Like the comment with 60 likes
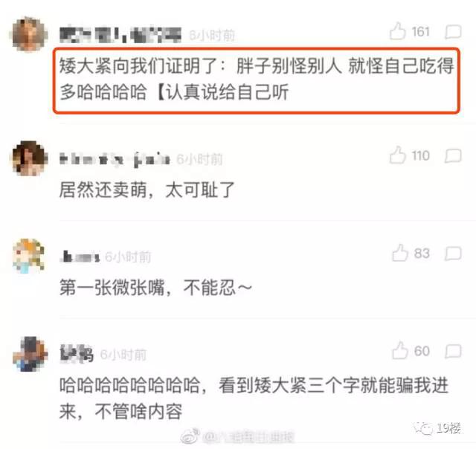The image size is (476, 449). [400, 350]
